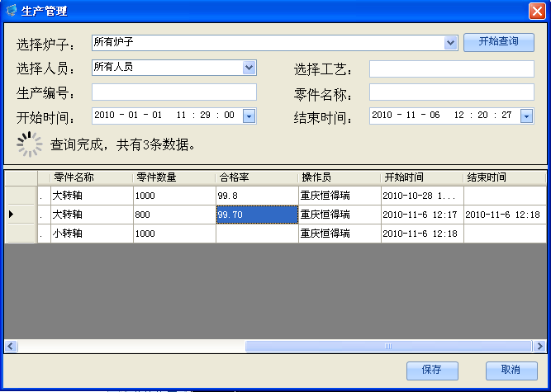551x392 pixels.
Task: Click the hour 12 in the 结束时间 field
Action: pos(459,115)
